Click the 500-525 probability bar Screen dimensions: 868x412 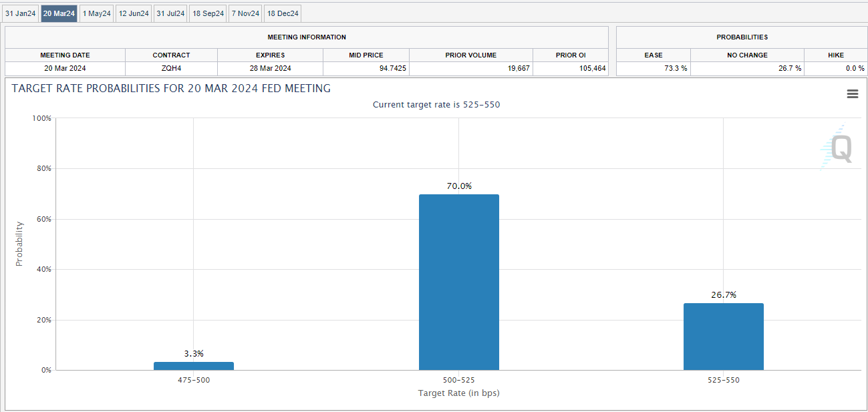(458, 282)
